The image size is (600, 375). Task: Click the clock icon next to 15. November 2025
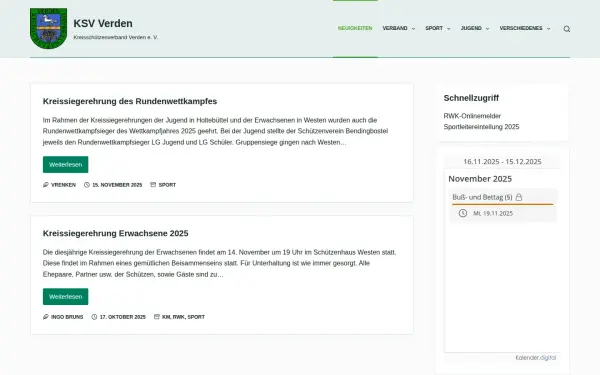click(x=87, y=185)
